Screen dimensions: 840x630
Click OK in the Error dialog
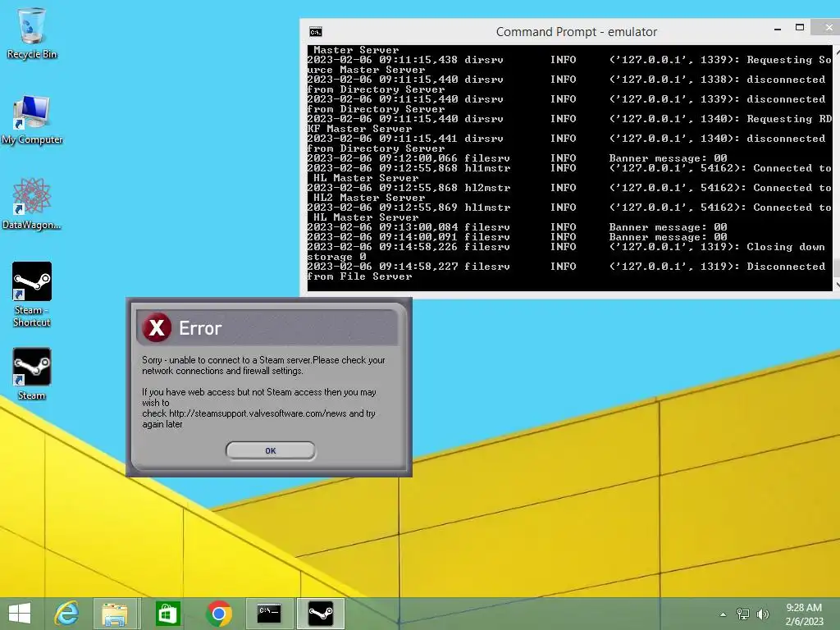(271, 450)
